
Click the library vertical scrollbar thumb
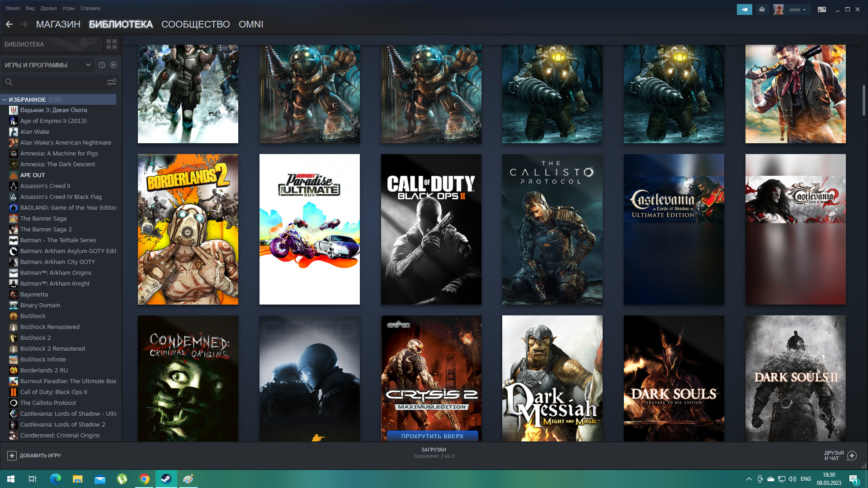863,100
